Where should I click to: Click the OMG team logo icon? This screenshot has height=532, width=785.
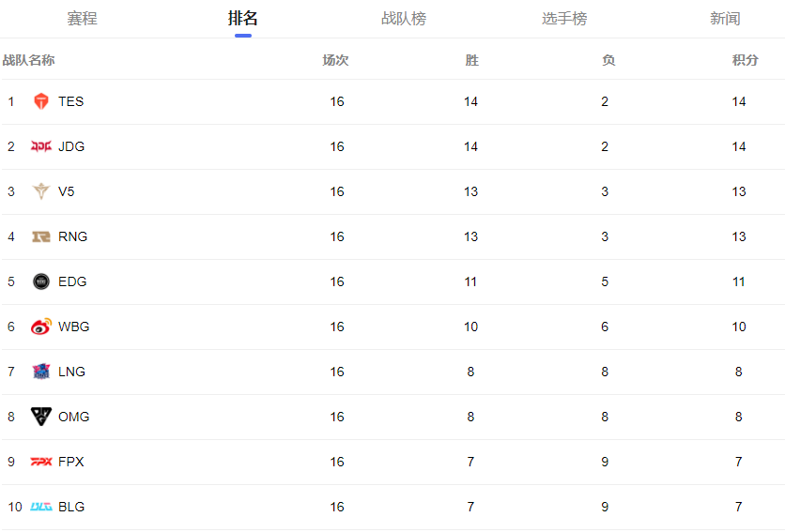pos(41,417)
